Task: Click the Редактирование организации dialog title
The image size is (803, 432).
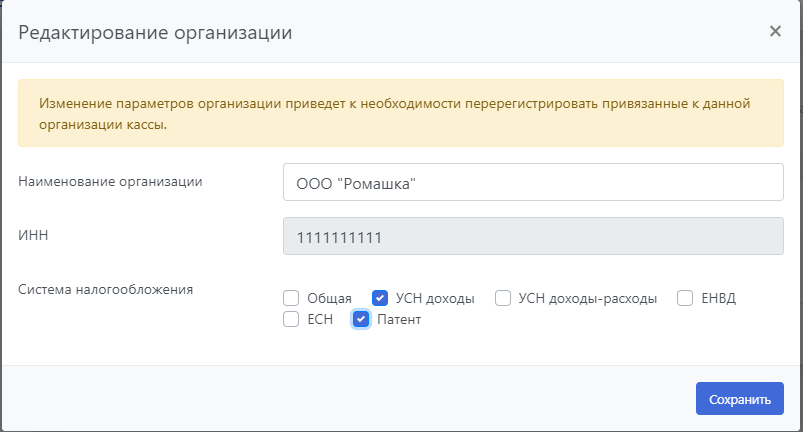Action: (x=155, y=32)
